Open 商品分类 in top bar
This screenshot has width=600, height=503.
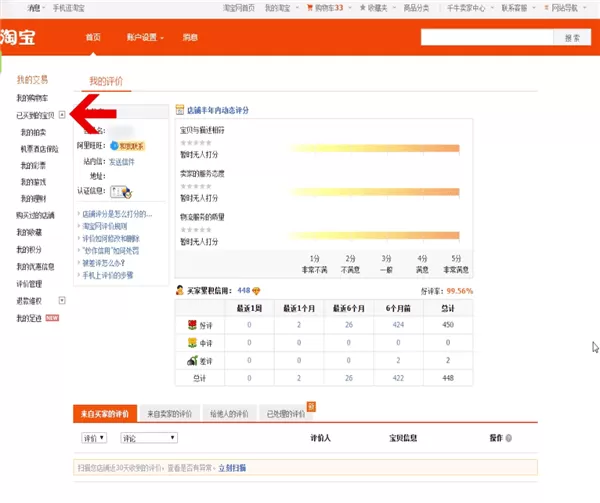[416, 8]
